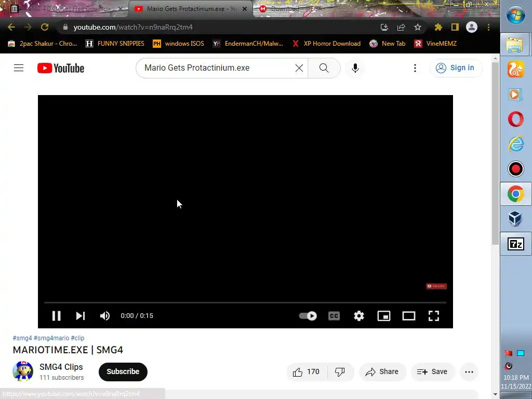
Task: Open Chrome profile avatar
Action: pyautogui.click(x=472, y=27)
